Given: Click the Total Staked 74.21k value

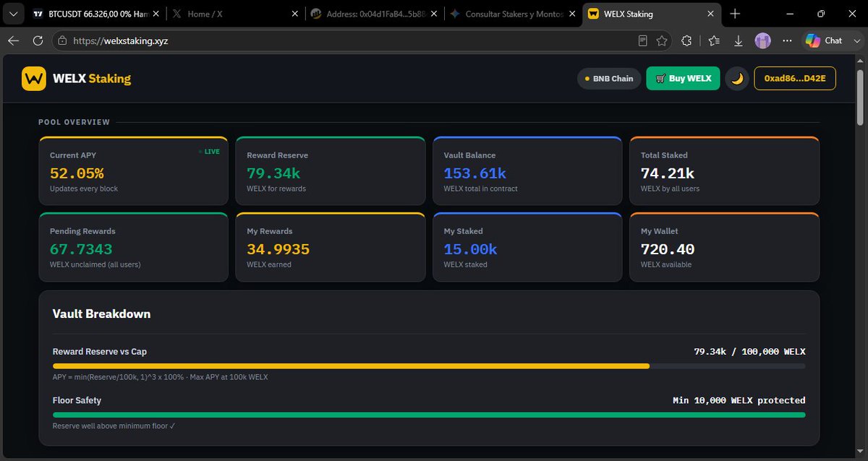Looking at the screenshot, I should point(668,173).
